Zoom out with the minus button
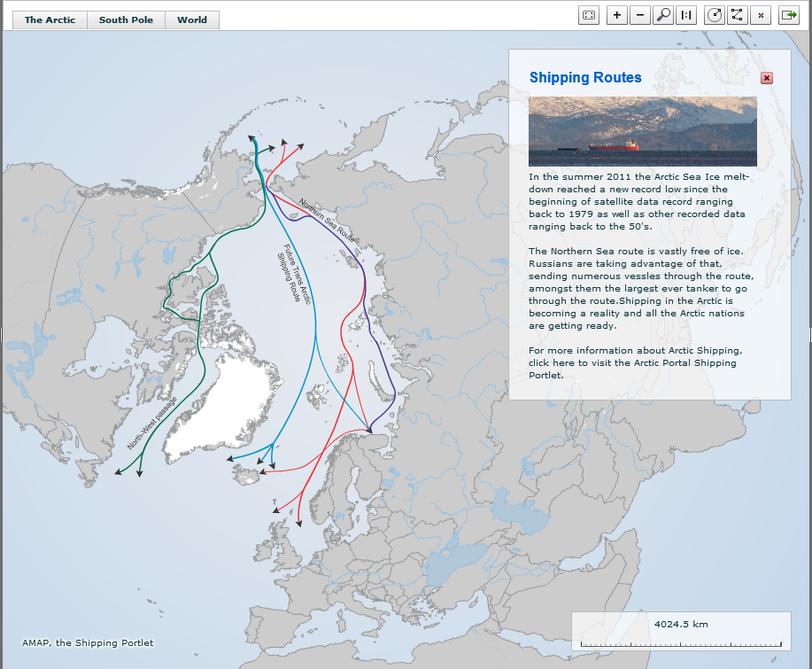This screenshot has height=669, width=812. click(640, 15)
